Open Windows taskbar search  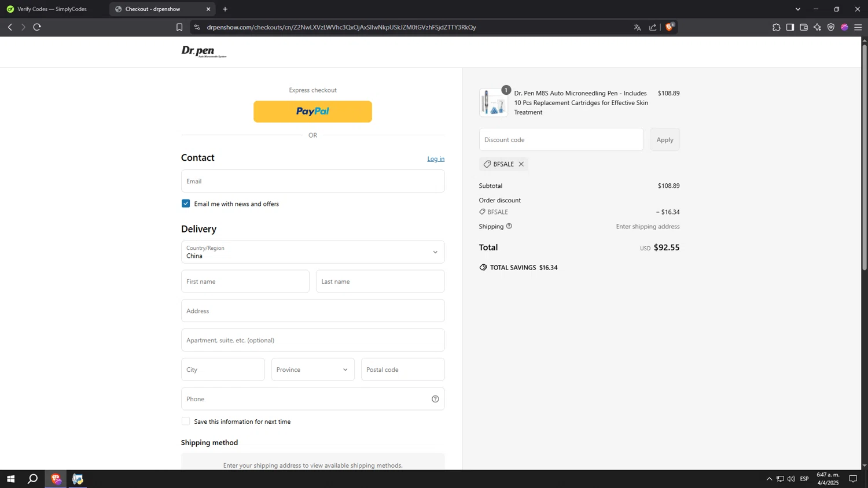(33, 479)
